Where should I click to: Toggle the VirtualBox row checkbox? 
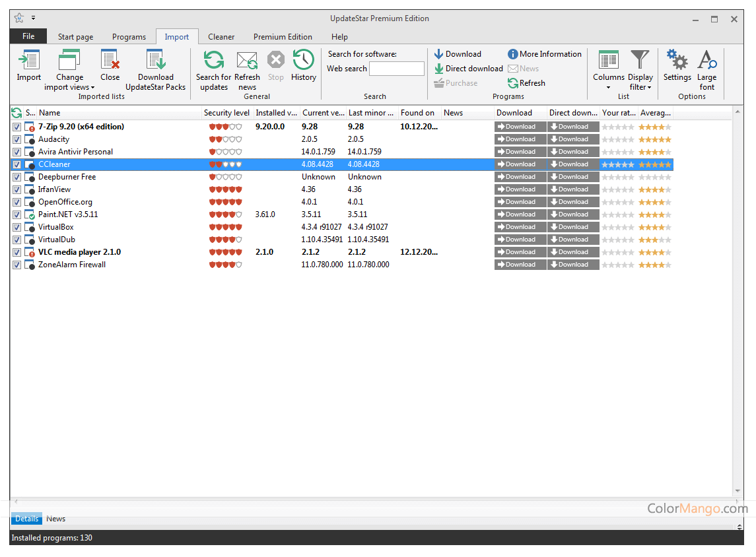17,227
